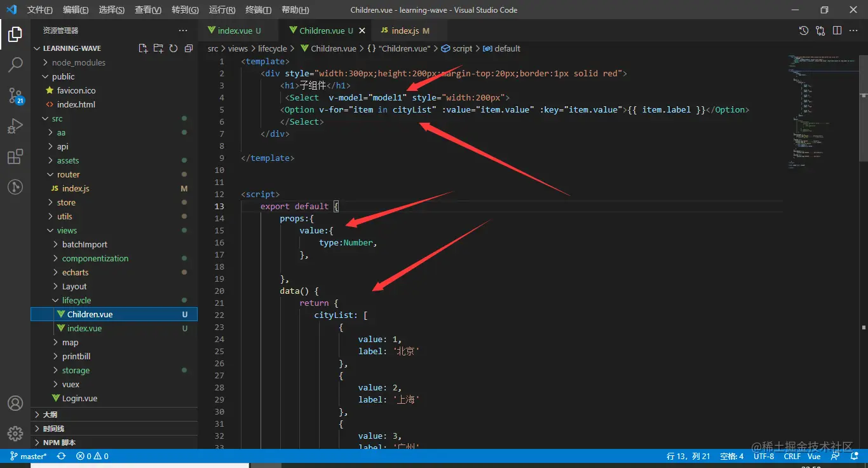The image size is (868, 468).
Task: Open changes compare icon in editor toolbar
Action: coord(820,31)
